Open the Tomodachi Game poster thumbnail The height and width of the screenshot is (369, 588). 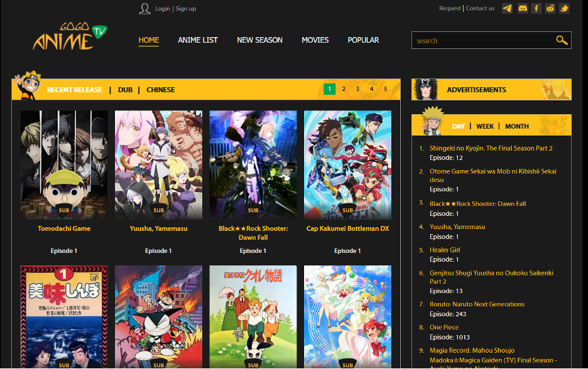click(64, 164)
